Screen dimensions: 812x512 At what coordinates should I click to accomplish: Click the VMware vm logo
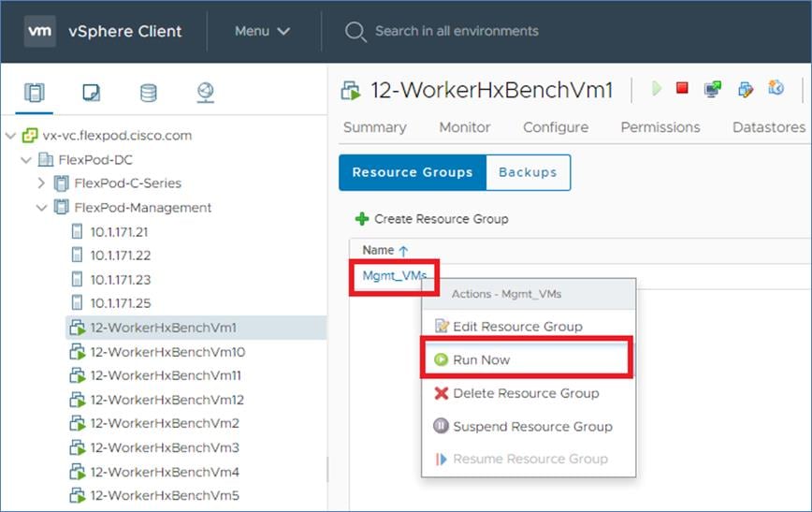pyautogui.click(x=40, y=31)
